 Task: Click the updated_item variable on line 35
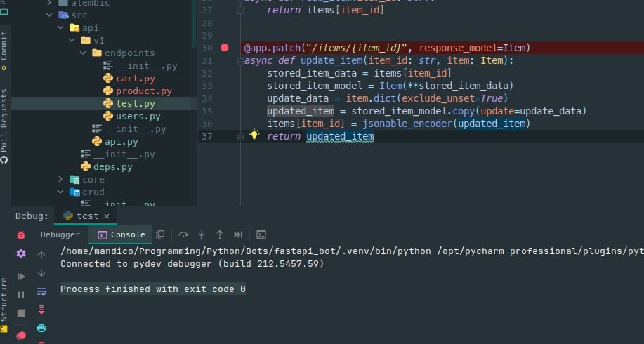pyautogui.click(x=301, y=111)
